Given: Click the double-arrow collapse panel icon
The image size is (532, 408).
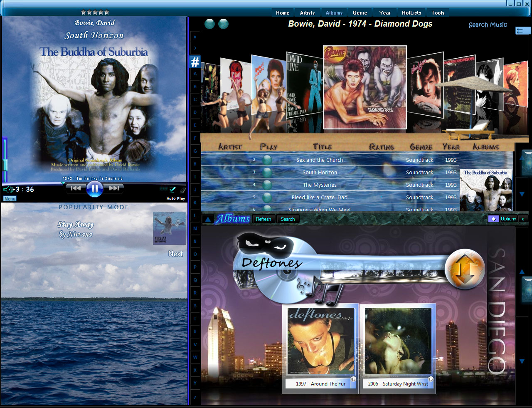Looking at the screenshot, I should [523, 30].
